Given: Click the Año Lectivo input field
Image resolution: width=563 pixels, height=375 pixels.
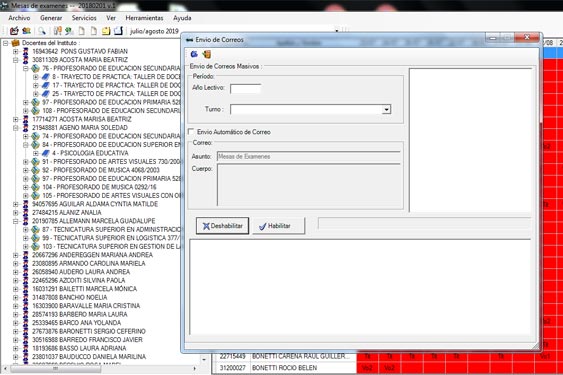Looking at the screenshot, I should pos(246,89).
